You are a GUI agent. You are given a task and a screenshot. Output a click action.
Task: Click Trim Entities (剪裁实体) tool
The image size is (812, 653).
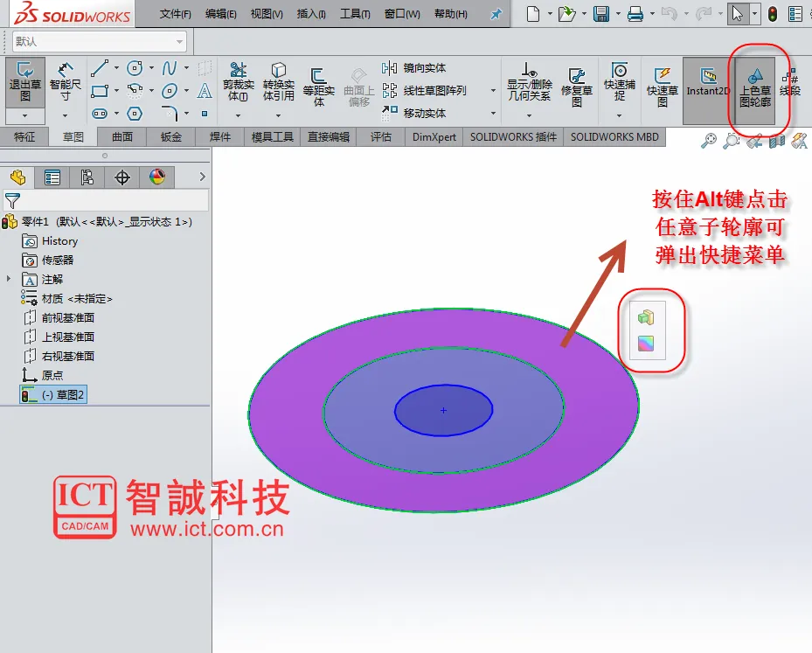[x=239, y=82]
